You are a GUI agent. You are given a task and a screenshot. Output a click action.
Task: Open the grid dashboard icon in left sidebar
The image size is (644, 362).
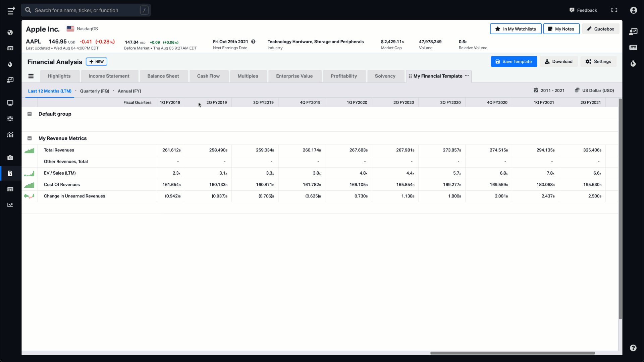[x=10, y=119]
